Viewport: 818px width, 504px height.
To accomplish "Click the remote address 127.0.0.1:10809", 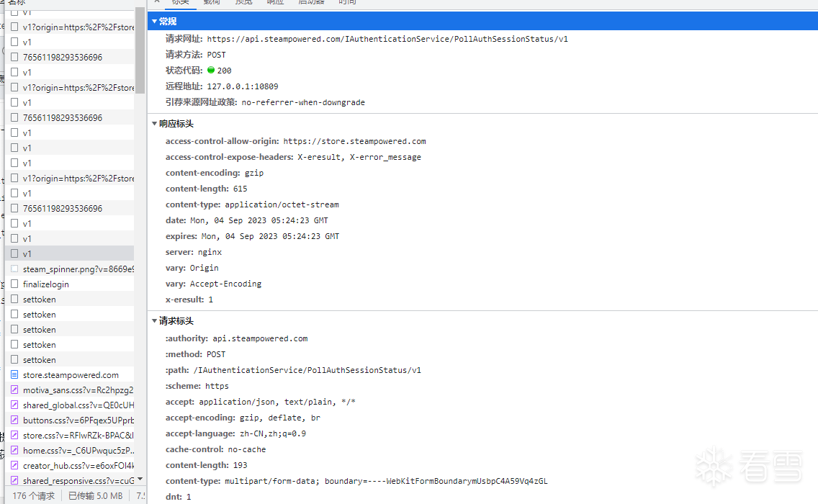I will (x=243, y=86).
